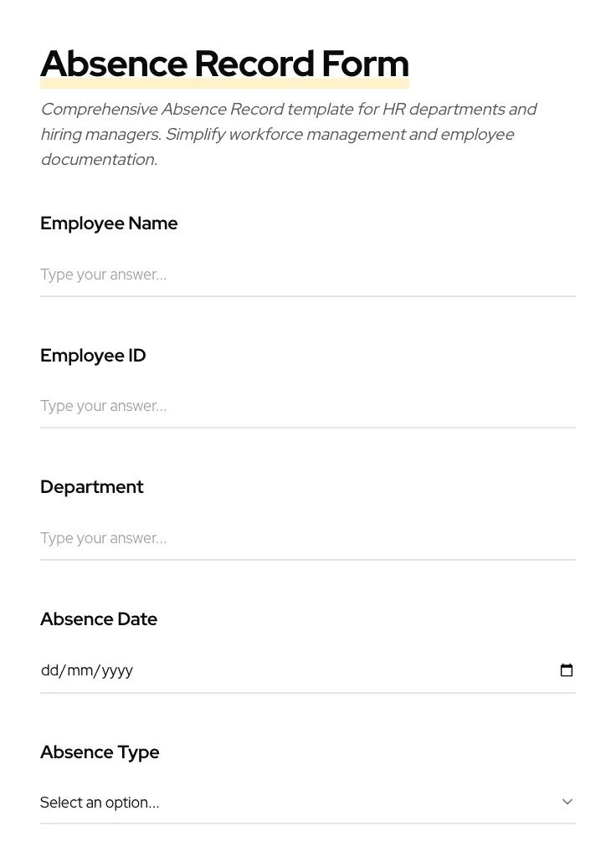This screenshot has width=616, height=857.
Task: Click the chevron arrow on Absence Type
Action: 567,802
